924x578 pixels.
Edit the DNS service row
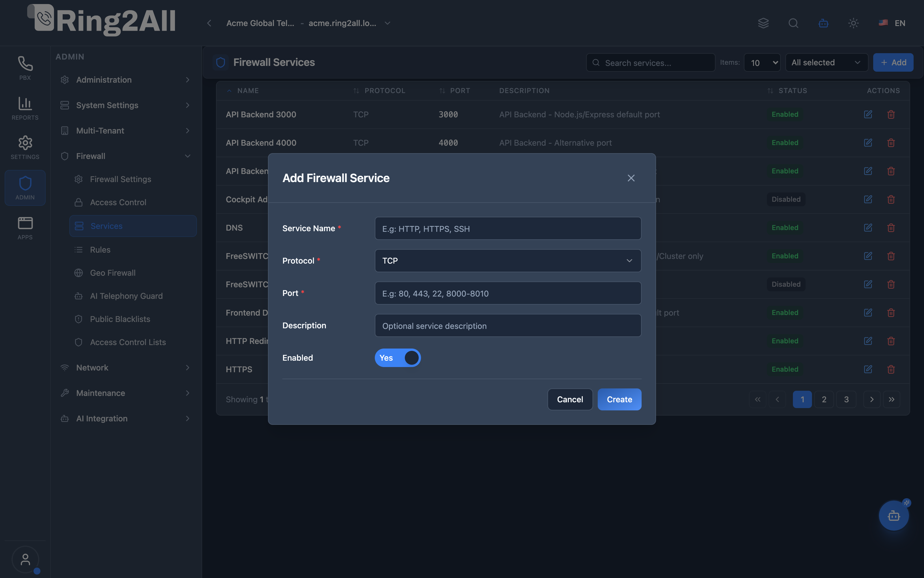point(868,227)
